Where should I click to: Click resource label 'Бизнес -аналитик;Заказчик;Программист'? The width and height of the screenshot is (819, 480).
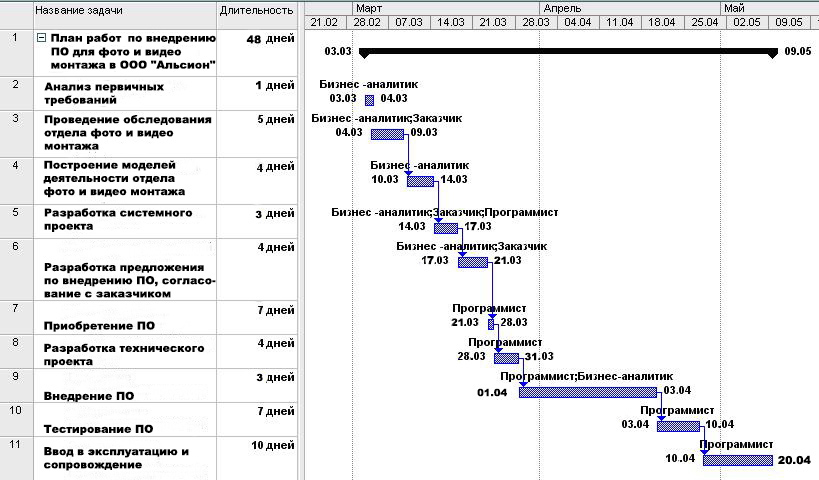tap(444, 213)
